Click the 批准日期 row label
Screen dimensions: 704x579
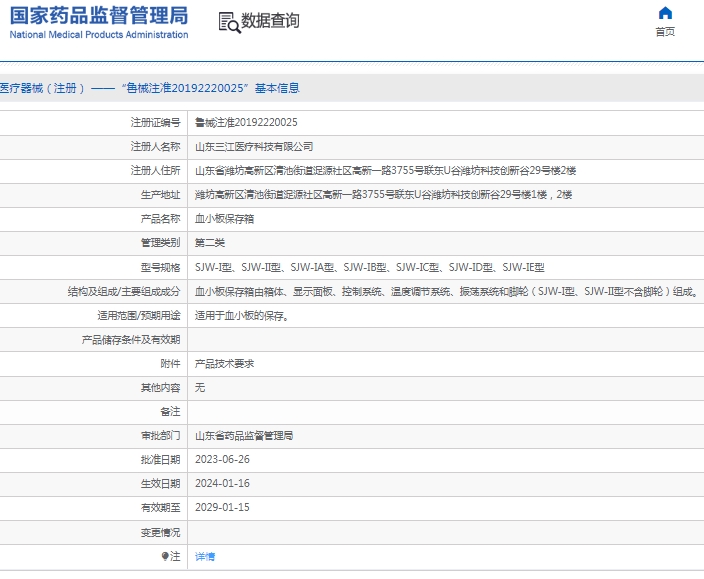tap(160, 459)
